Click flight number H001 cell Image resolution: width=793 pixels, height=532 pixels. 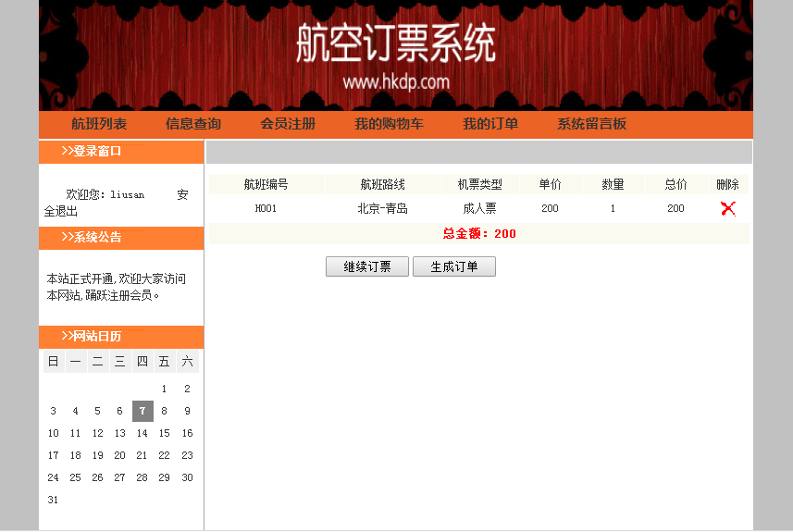click(x=266, y=208)
